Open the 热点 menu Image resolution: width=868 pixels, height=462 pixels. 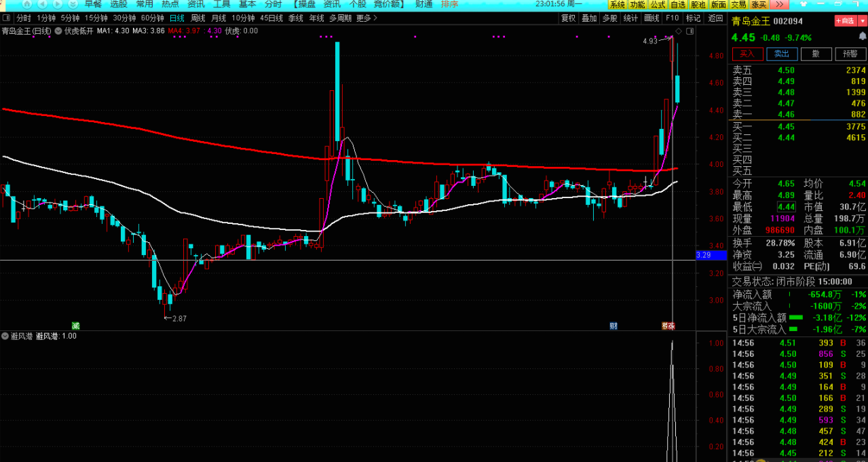(x=170, y=4)
